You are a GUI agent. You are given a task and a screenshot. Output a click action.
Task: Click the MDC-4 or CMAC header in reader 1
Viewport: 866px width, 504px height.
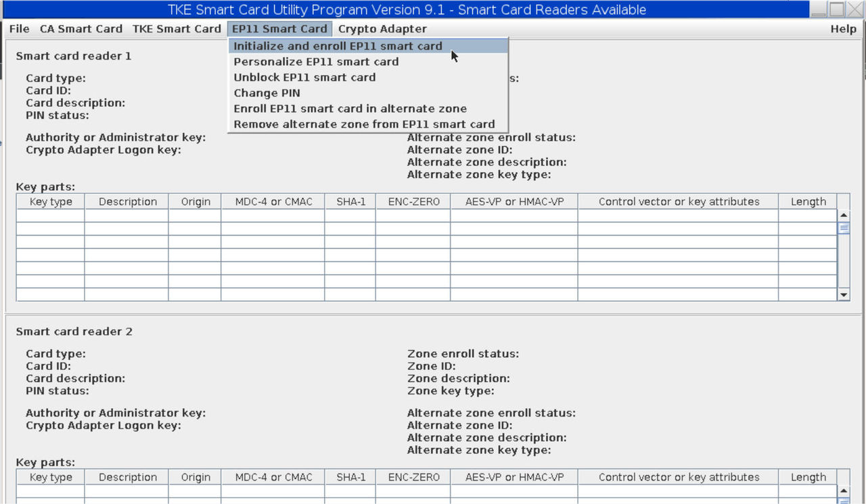[273, 202]
